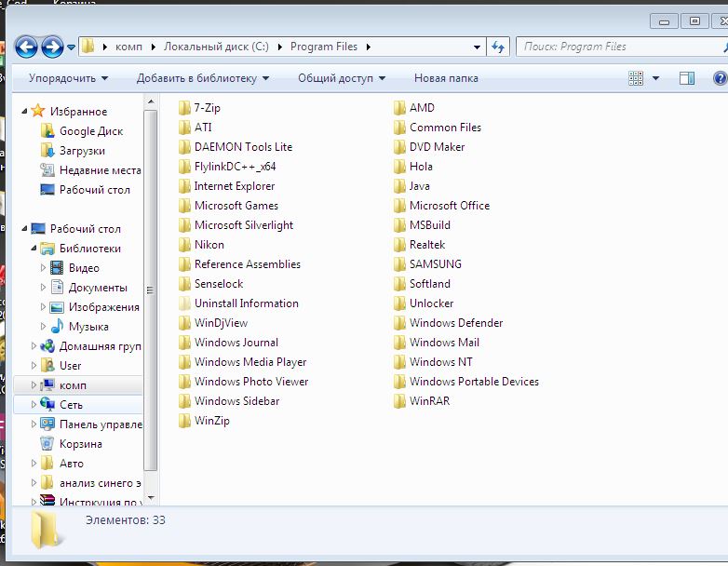
Task: Open the 7-Zip folder icon
Action: 184,108
